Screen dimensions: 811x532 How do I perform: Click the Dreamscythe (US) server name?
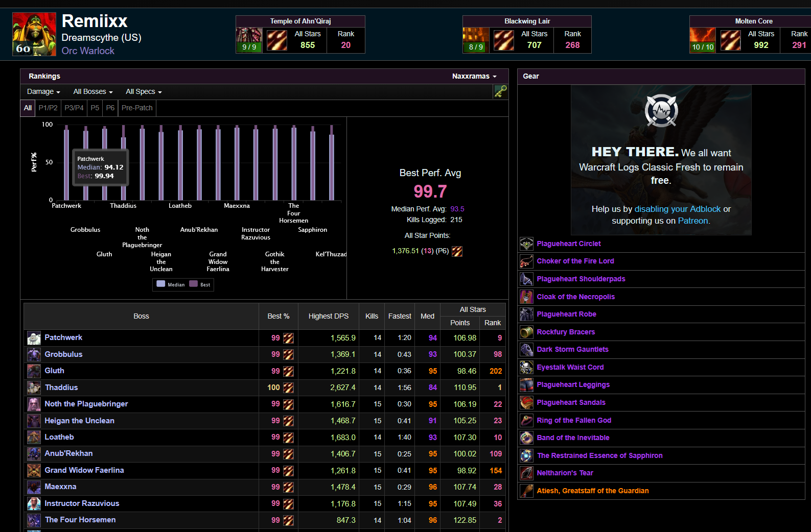coord(101,38)
